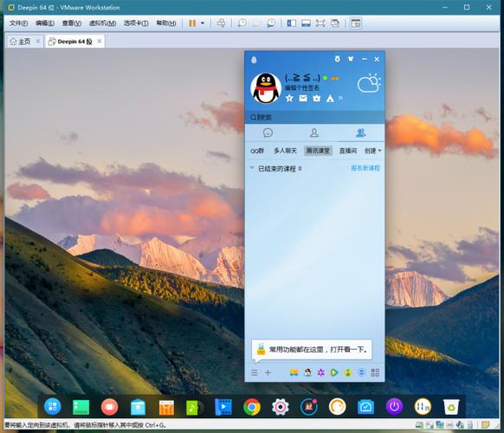Viewport: 504px width, 433px height.
Task: Open the green play video icon in QQ bottom bar
Action: [334, 372]
